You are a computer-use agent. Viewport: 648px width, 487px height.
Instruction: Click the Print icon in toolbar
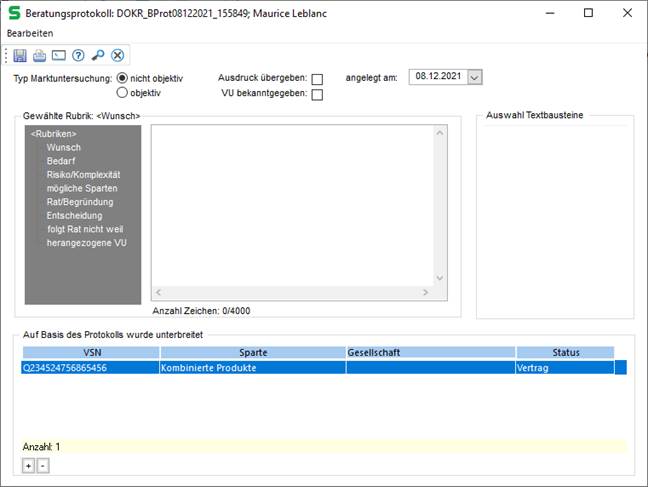coord(39,55)
